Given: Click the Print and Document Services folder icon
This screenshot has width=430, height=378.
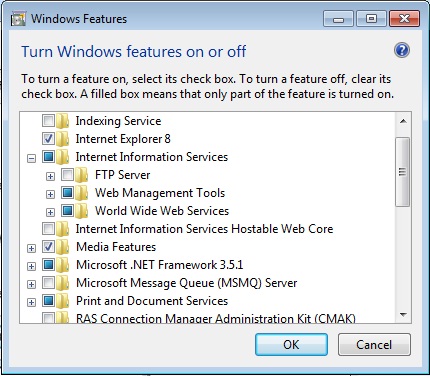Looking at the screenshot, I should click(x=63, y=301).
